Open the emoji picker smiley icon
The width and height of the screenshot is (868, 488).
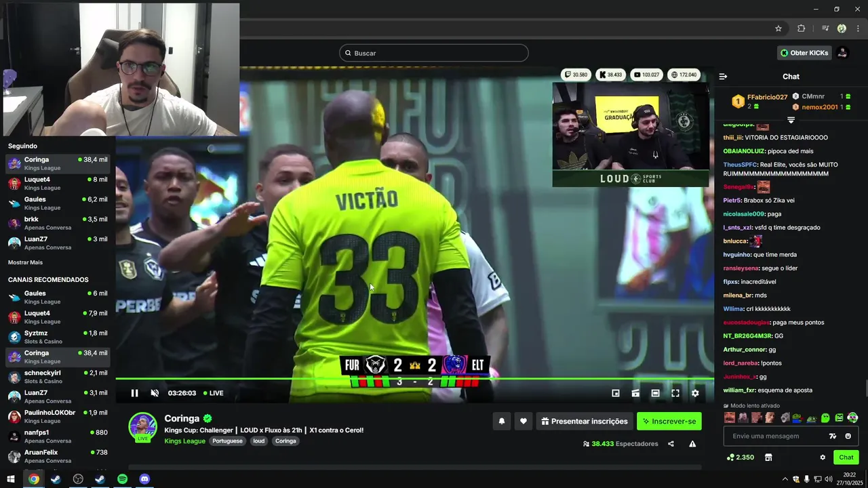[848, 436]
